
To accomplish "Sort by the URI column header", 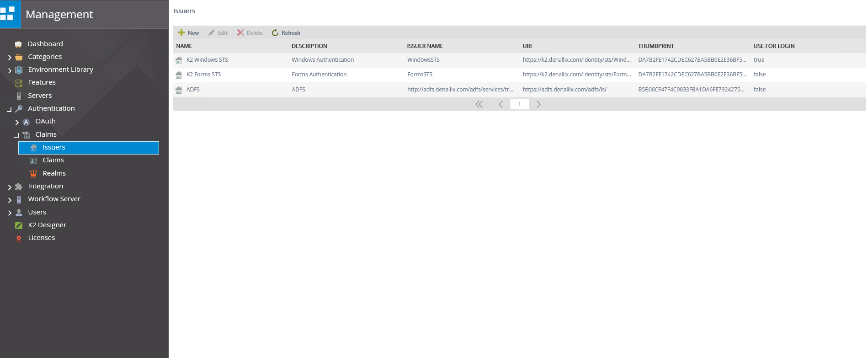I will (527, 46).
